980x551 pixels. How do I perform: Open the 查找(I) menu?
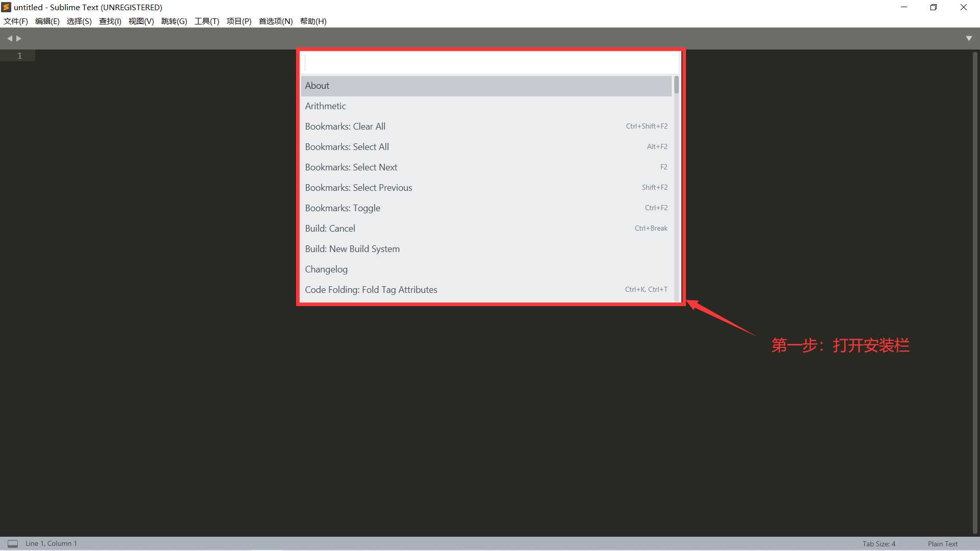(110, 21)
